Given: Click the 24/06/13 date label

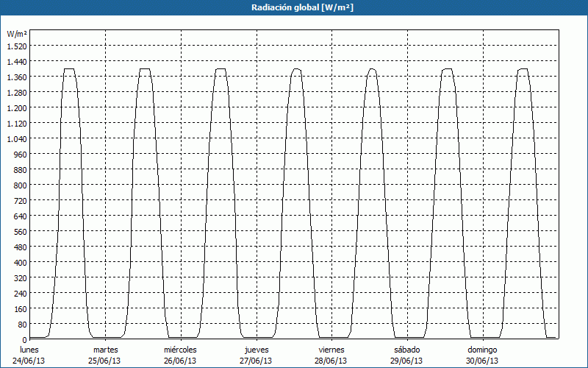Looking at the screenshot, I should point(29,361).
